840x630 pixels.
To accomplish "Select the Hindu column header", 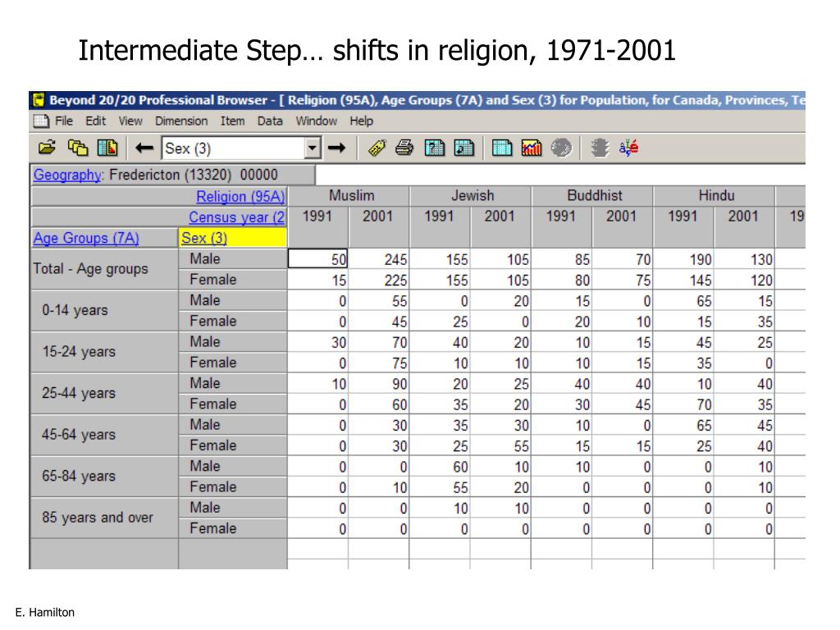I will 714,195.
